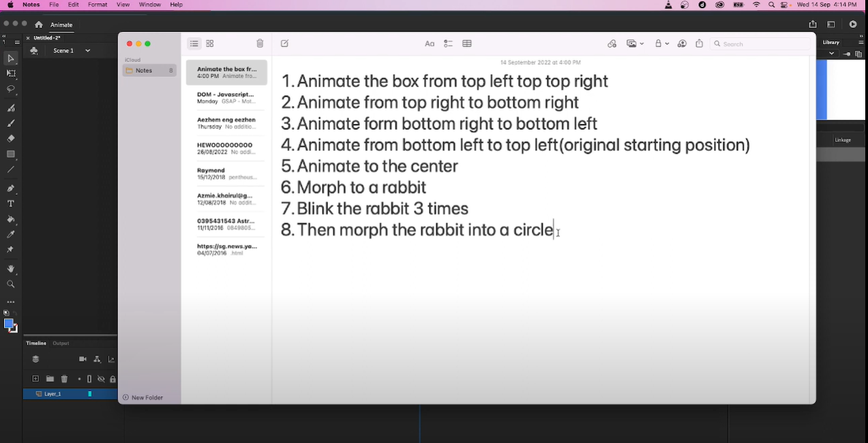The width and height of the screenshot is (868, 443).
Task: Click the layer parenting view icon
Action: pyautogui.click(x=98, y=359)
